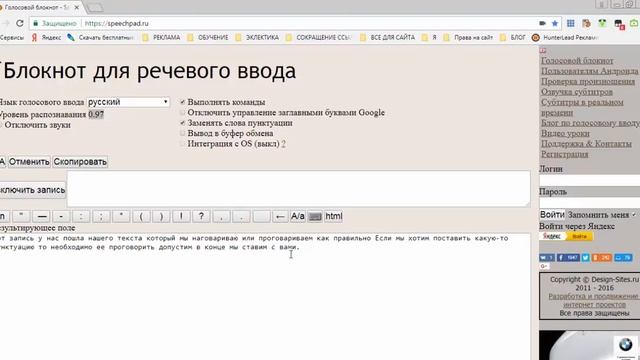Click inside the speech preview text box
Screen dimensions: 640x360
299,189
